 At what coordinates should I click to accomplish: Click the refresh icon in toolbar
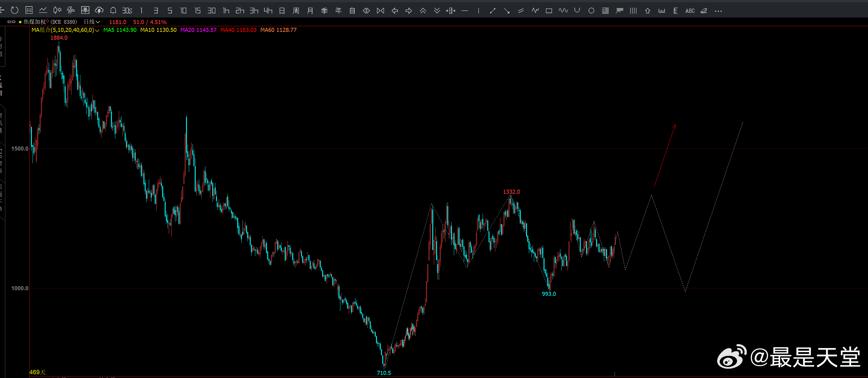coord(14,10)
